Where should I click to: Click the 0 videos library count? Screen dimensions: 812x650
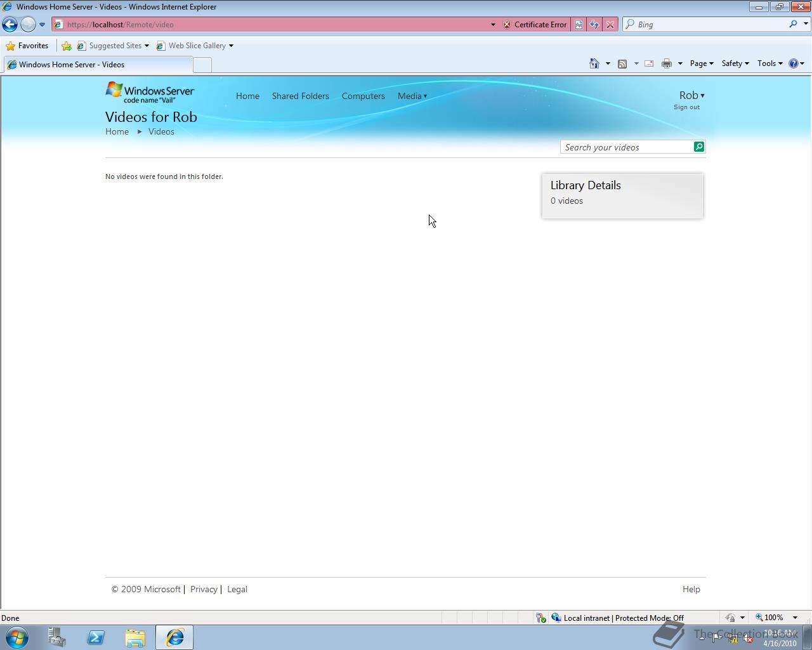pyautogui.click(x=566, y=201)
